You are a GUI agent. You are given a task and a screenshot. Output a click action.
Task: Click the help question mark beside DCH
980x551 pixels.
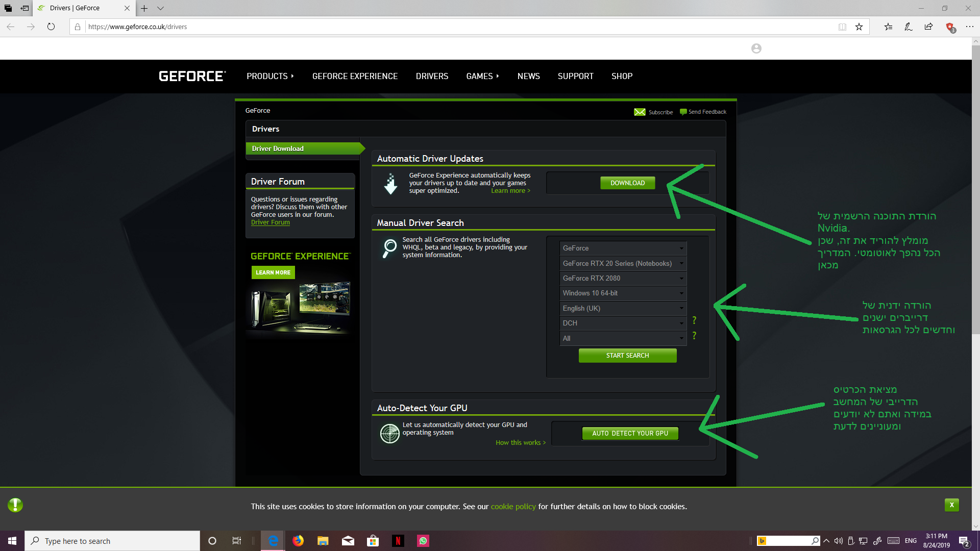(x=694, y=320)
